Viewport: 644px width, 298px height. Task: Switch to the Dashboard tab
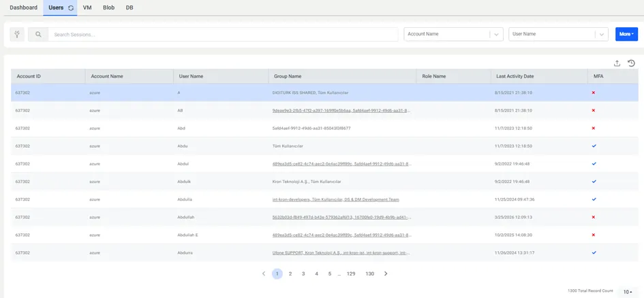tap(23, 7)
